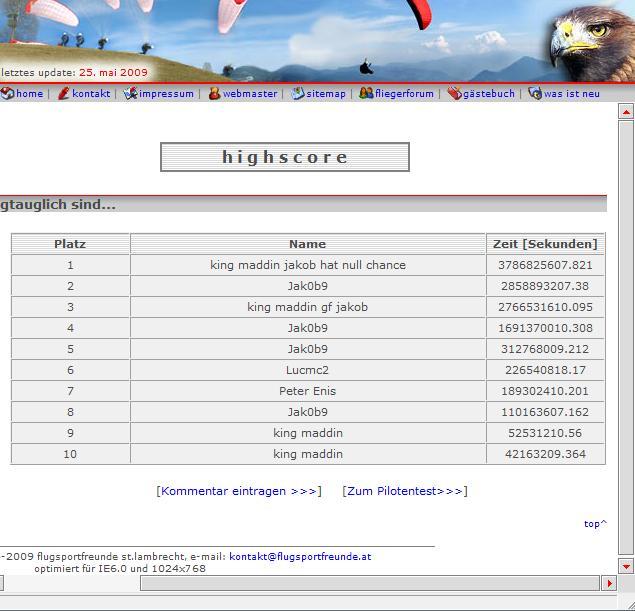Image resolution: width=635 pixels, height=611 pixels.
Task: Click the time value 52531210.56
Action: point(545,433)
